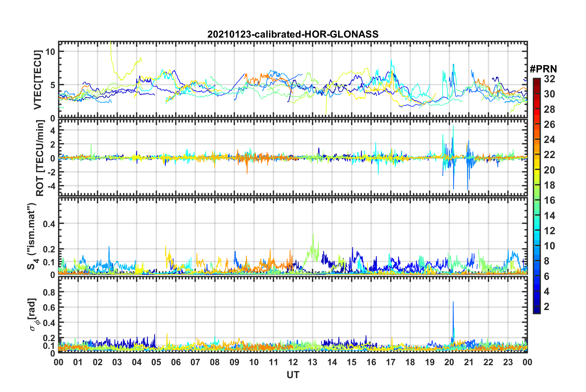586x392 pixels.
Task: Select the S4 axis tick label 0.4
Action: click(49, 224)
